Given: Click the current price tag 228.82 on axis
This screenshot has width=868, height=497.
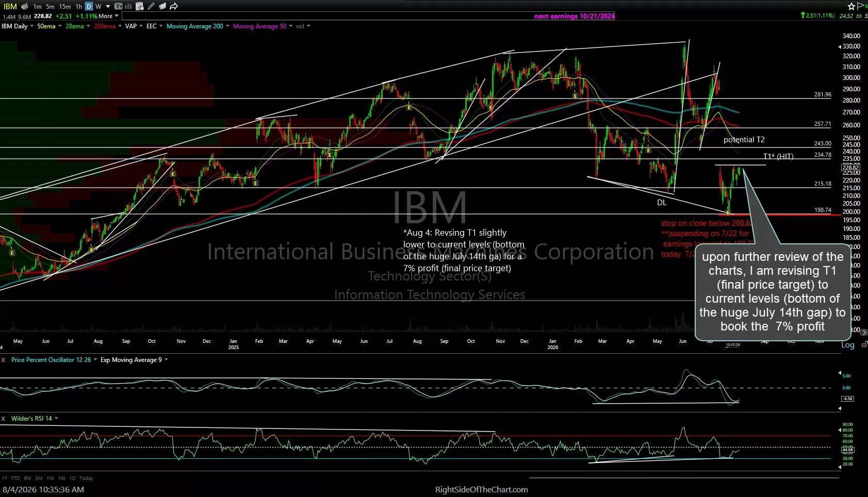Looking at the screenshot, I should coord(850,167).
